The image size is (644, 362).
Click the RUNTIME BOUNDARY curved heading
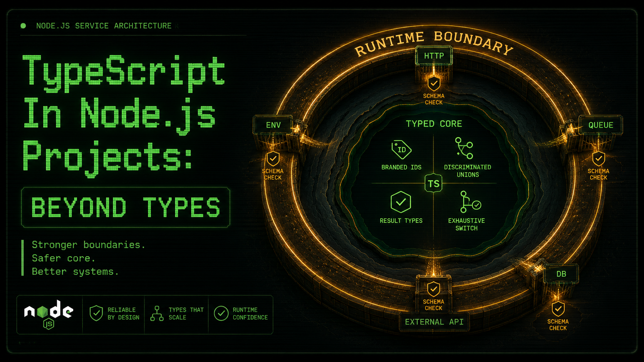(434, 43)
